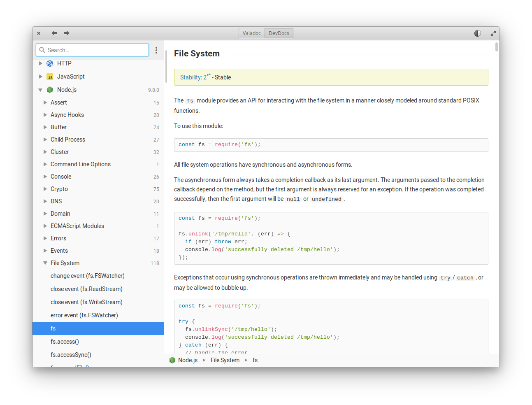Open the three-dot overflow menu
This screenshot has height=405, width=532.
click(x=156, y=50)
